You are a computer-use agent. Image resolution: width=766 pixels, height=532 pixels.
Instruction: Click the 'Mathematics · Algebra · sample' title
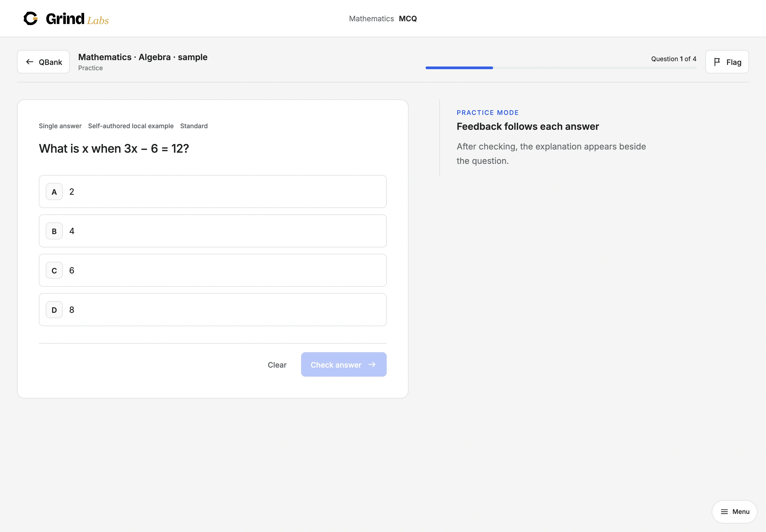click(143, 57)
